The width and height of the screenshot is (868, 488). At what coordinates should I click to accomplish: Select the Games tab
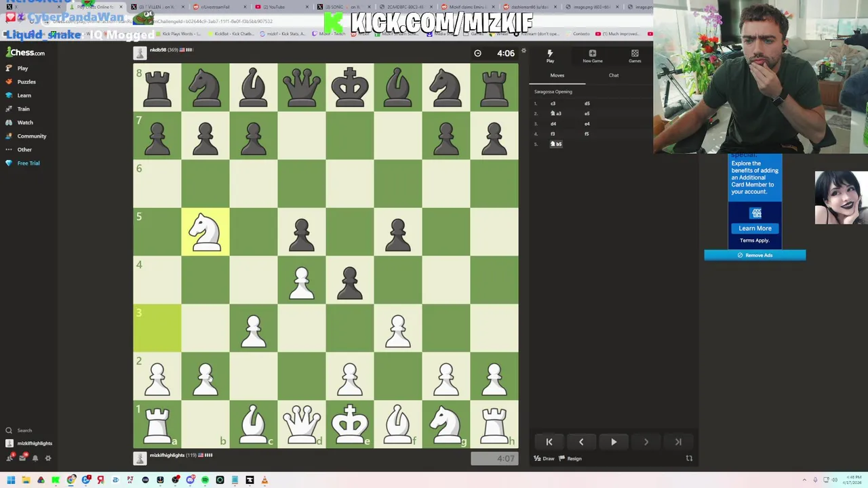(x=635, y=56)
